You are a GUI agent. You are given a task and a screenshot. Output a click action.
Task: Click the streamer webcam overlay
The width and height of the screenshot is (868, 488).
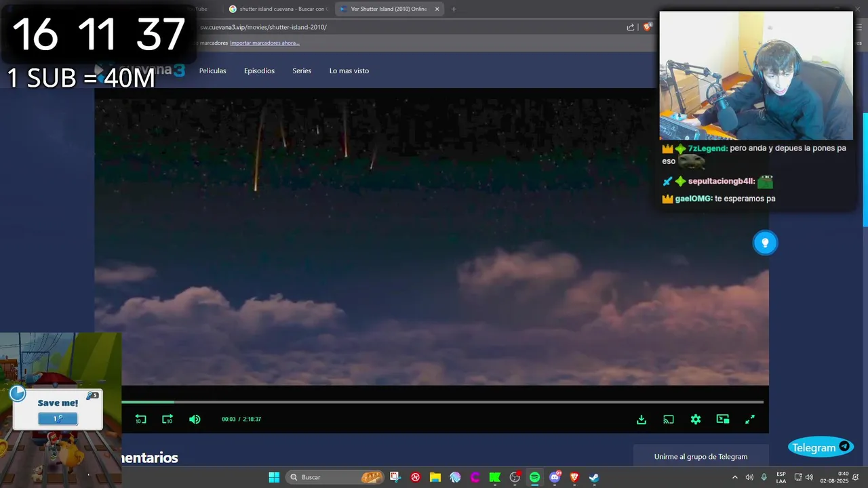[756, 75]
